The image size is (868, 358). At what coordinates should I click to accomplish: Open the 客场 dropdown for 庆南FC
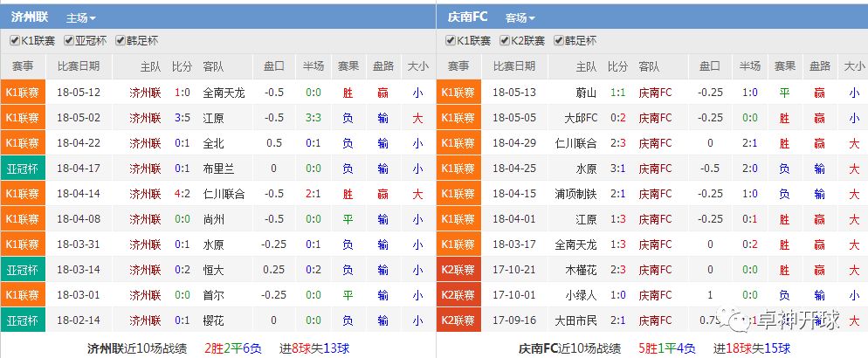point(520,17)
